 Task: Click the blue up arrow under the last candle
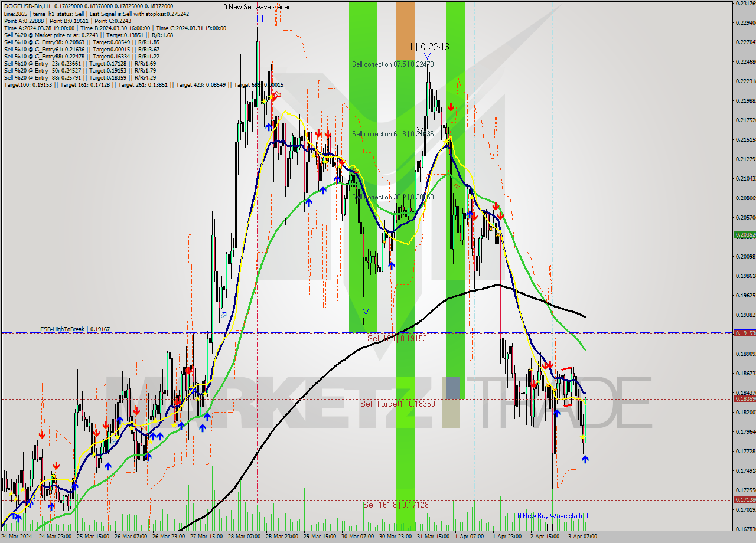585,459
